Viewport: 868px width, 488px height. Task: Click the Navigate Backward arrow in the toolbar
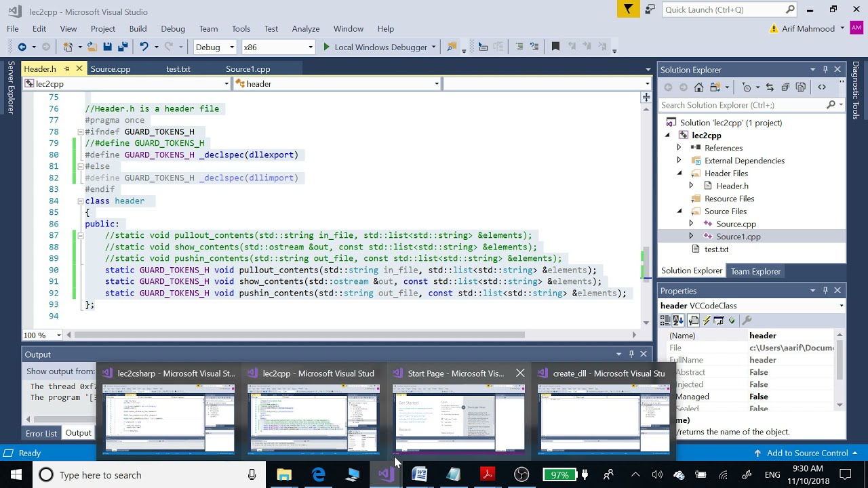pos(22,47)
